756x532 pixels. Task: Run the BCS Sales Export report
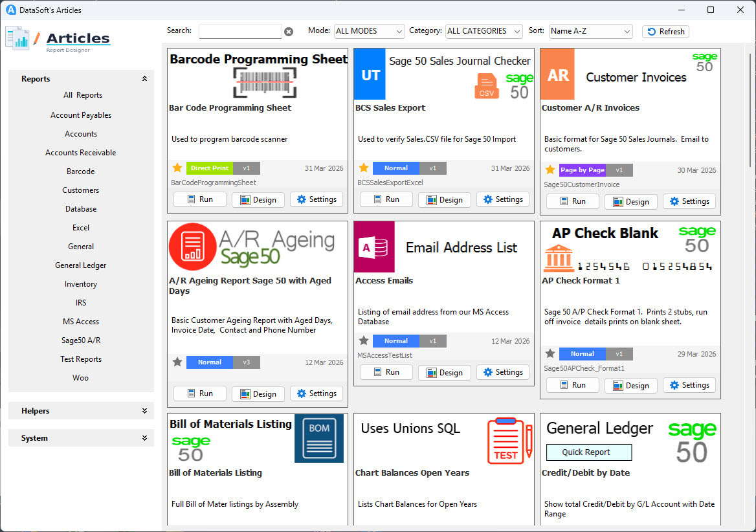coord(386,199)
